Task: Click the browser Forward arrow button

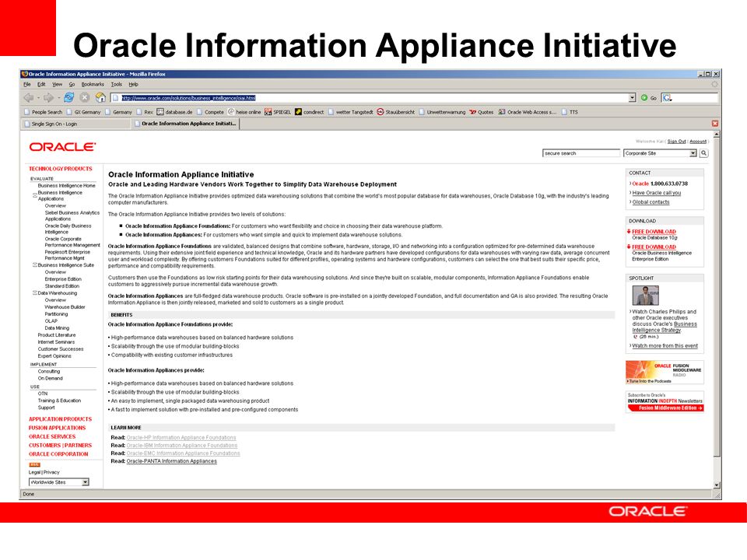Action: click(x=48, y=98)
